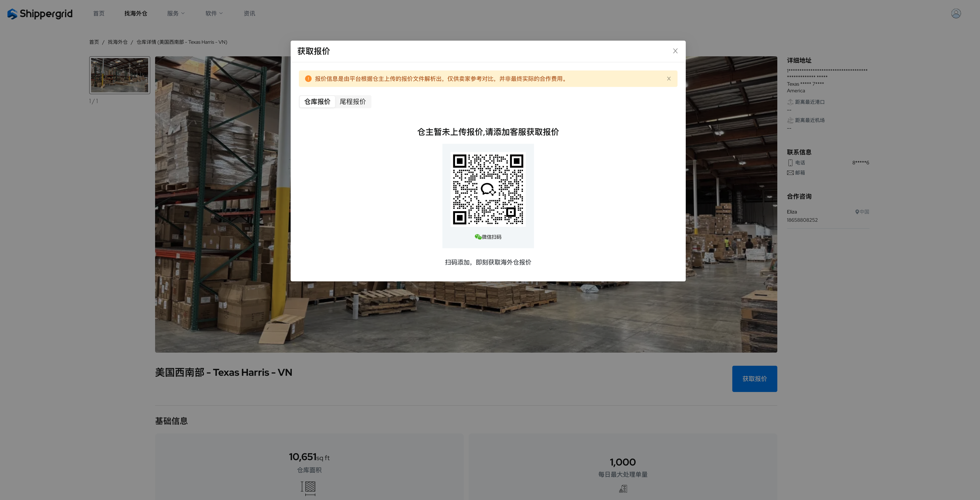Viewport: 980px width, 500px height.
Task: Open the 资讯 nav item
Action: tap(249, 13)
